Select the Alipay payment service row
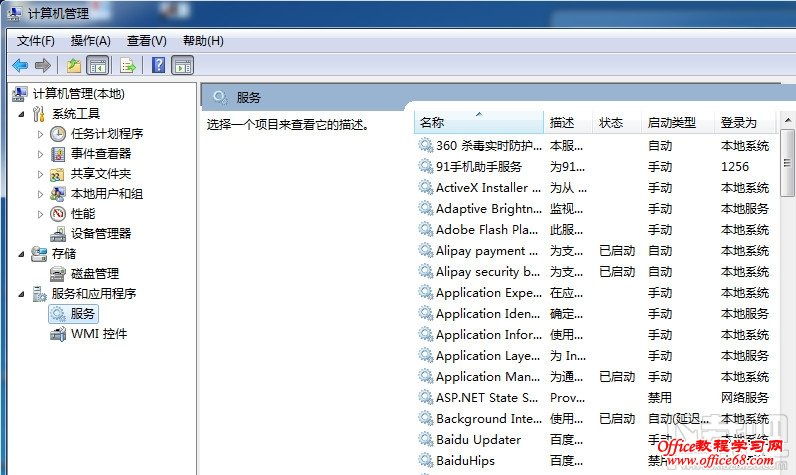This screenshot has width=796, height=475. pos(595,251)
